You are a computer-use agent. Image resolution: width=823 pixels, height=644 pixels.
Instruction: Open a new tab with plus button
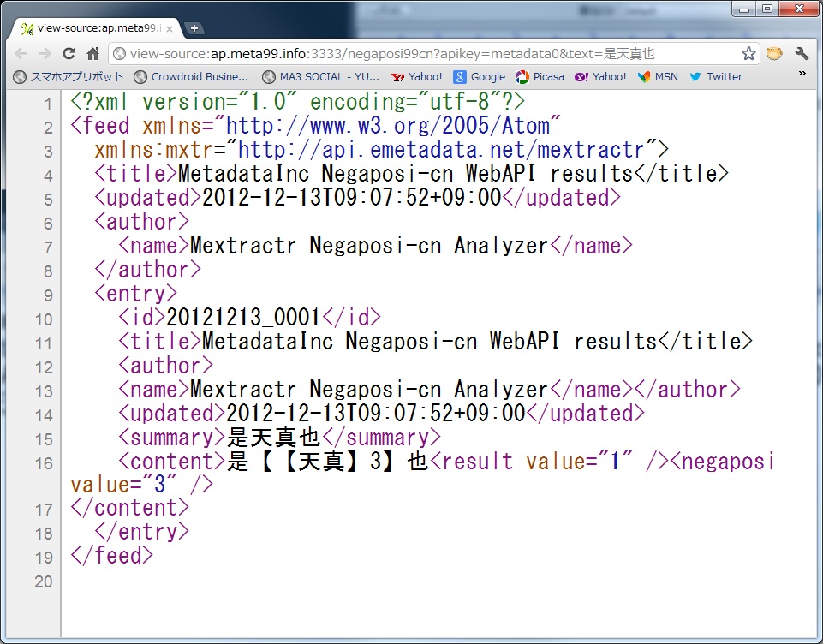[x=194, y=28]
